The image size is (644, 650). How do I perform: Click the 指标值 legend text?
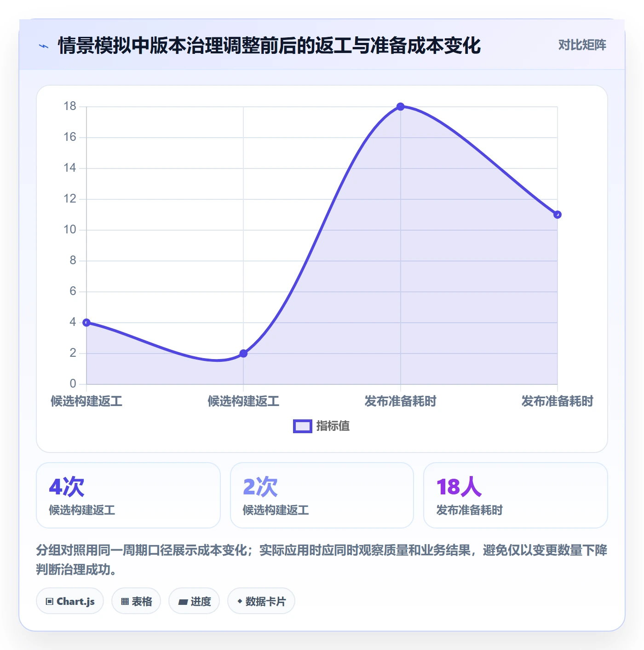pos(333,426)
